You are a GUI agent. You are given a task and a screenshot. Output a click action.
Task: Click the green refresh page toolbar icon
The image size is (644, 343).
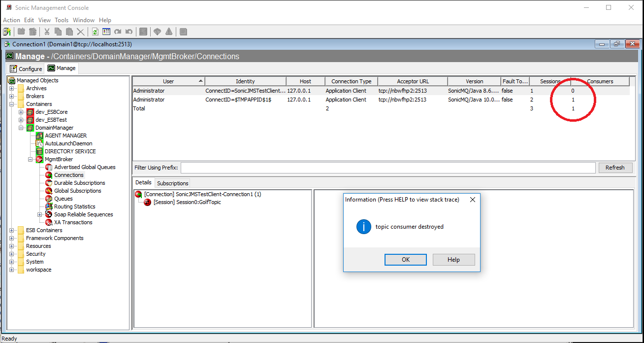coord(95,32)
